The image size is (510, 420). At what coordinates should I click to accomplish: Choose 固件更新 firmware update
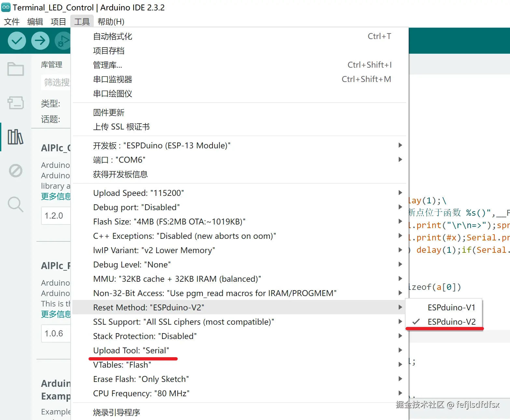click(x=240, y=112)
